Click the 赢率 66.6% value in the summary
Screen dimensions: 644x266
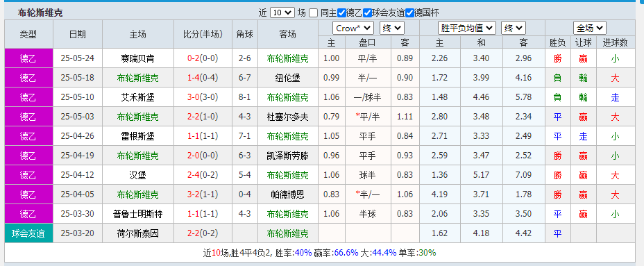click(x=346, y=252)
